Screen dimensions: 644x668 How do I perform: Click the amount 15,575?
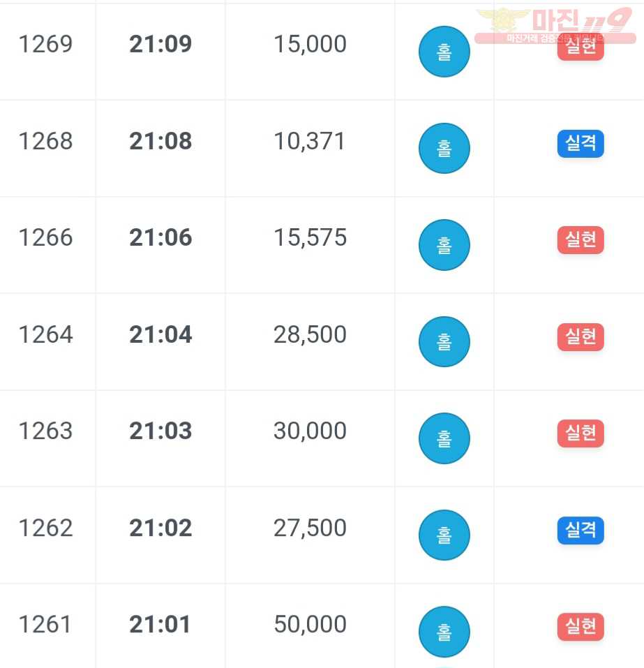click(x=310, y=238)
